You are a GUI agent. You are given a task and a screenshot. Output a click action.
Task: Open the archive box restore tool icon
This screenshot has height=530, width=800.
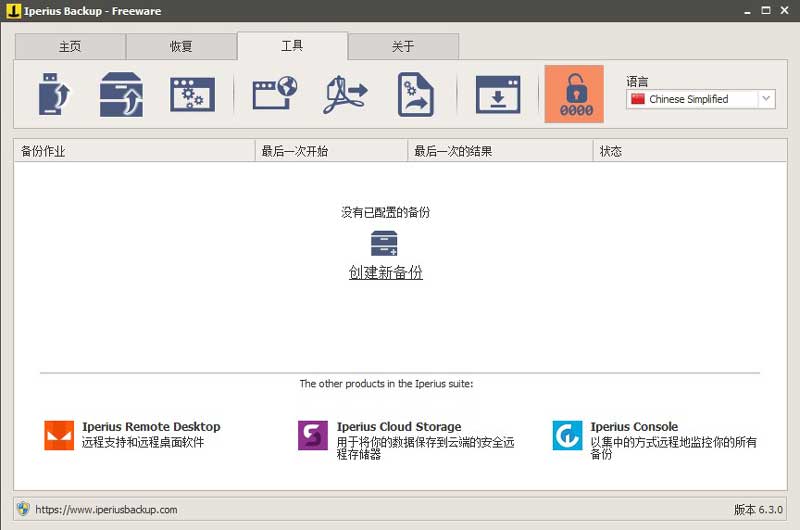[121, 94]
